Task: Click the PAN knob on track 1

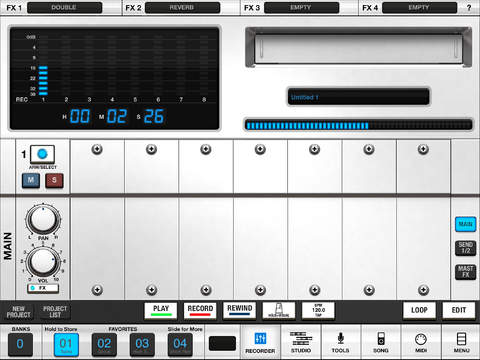Action: pyautogui.click(x=43, y=220)
